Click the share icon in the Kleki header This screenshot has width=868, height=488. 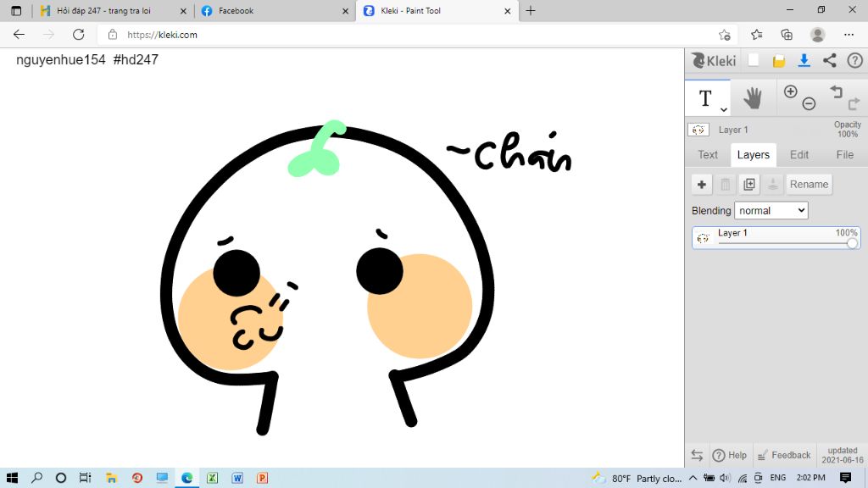[829, 60]
